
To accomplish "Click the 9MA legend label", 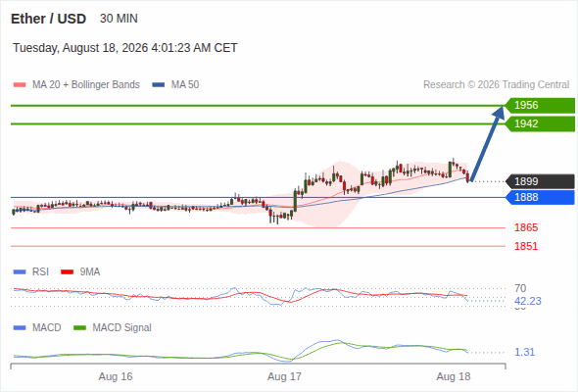I will pos(90,272).
